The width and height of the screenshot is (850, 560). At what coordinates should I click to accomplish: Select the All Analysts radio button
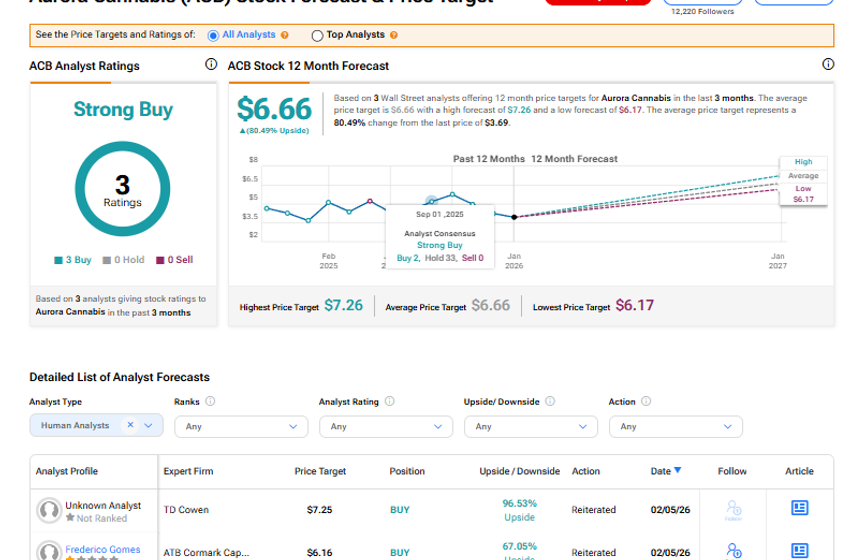tap(213, 35)
